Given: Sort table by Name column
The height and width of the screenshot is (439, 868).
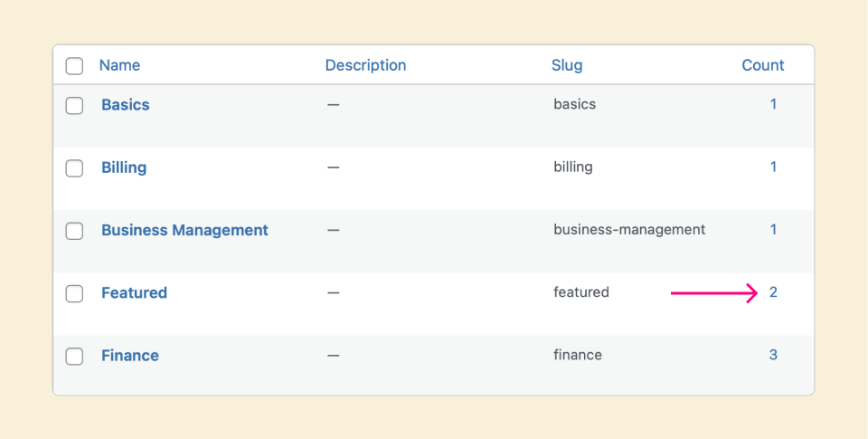Looking at the screenshot, I should pyautogui.click(x=119, y=65).
